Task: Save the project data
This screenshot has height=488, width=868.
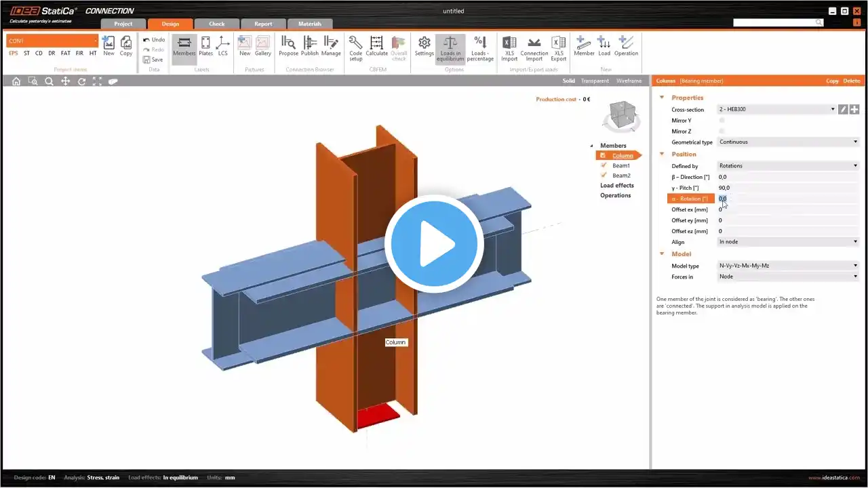Action: tap(153, 60)
